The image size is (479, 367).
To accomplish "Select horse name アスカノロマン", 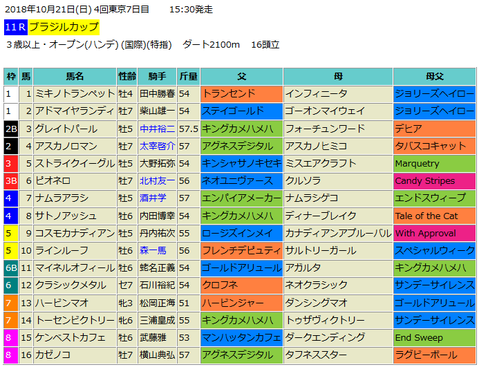I will point(66,146).
